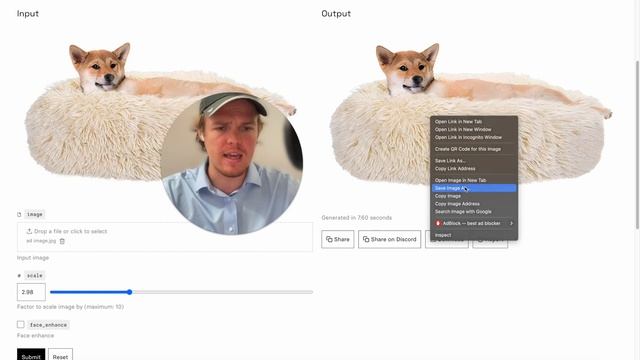Click the AdBlock red icon
Viewport: 640px width, 360px height.
coord(438,223)
